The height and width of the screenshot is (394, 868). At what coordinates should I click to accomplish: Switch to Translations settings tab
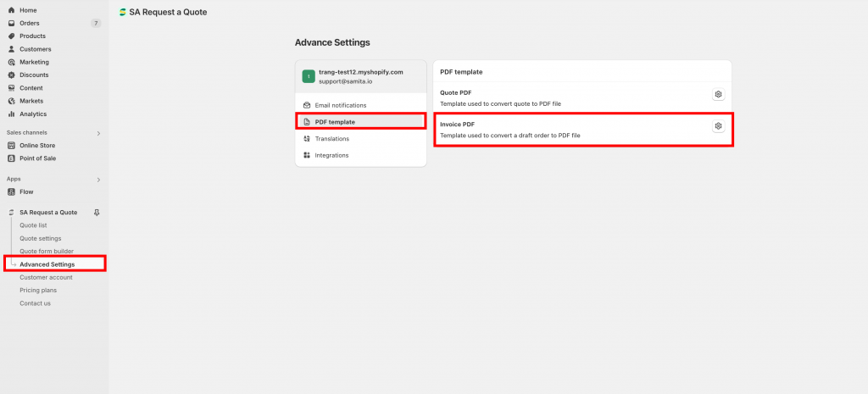point(361,139)
